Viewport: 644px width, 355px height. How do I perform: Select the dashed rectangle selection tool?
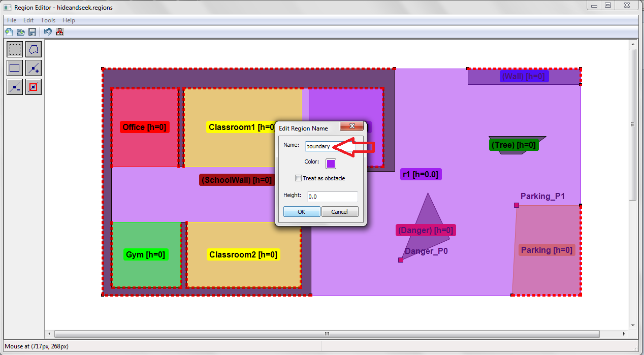point(15,50)
